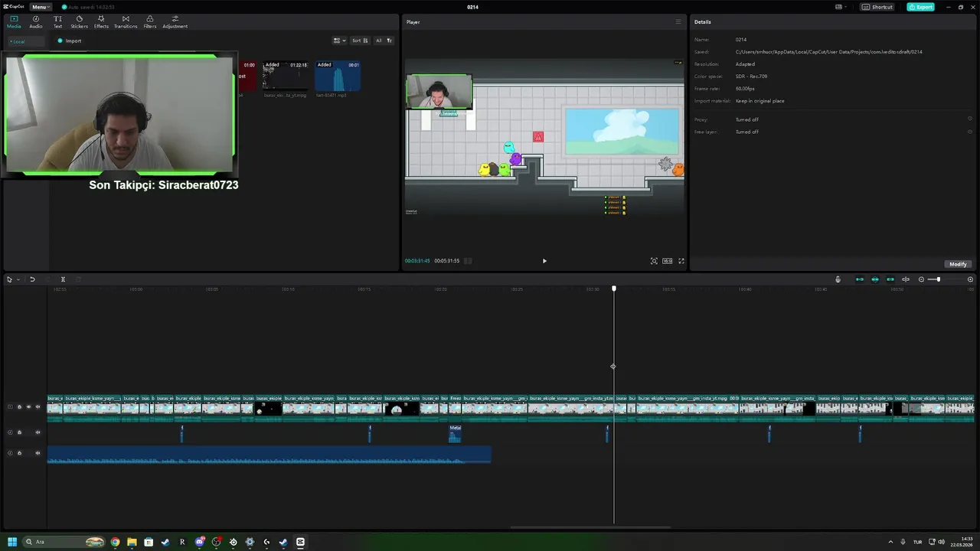The image size is (980, 551).
Task: Zoom in the timeline with plus icon
Action: pyautogui.click(x=970, y=279)
